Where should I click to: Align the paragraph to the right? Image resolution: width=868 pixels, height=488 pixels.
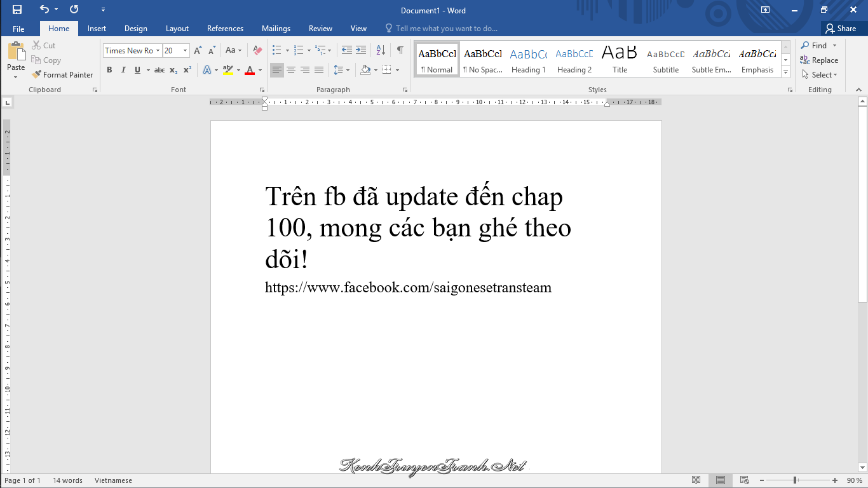point(305,70)
